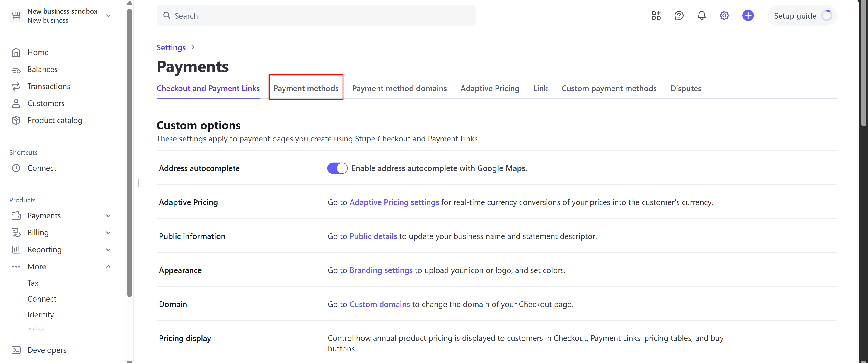
Task: Follow the Branding settings link
Action: pos(381,270)
